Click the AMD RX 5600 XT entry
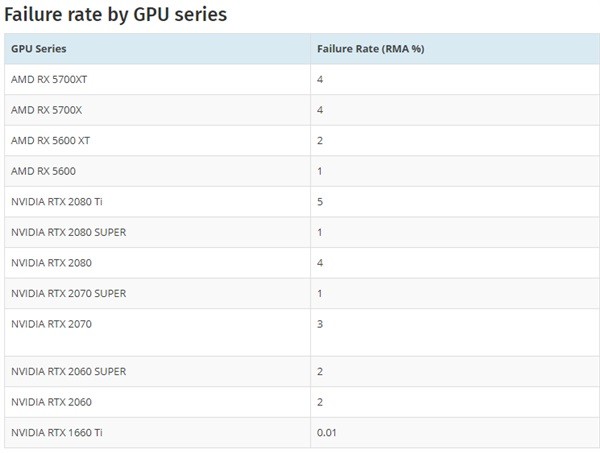 pyautogui.click(x=50, y=140)
